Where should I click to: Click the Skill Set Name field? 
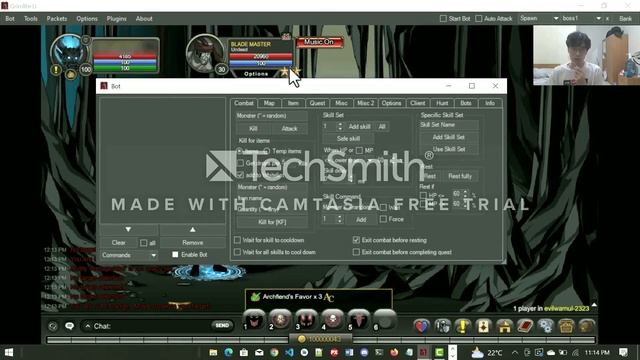click(449, 125)
